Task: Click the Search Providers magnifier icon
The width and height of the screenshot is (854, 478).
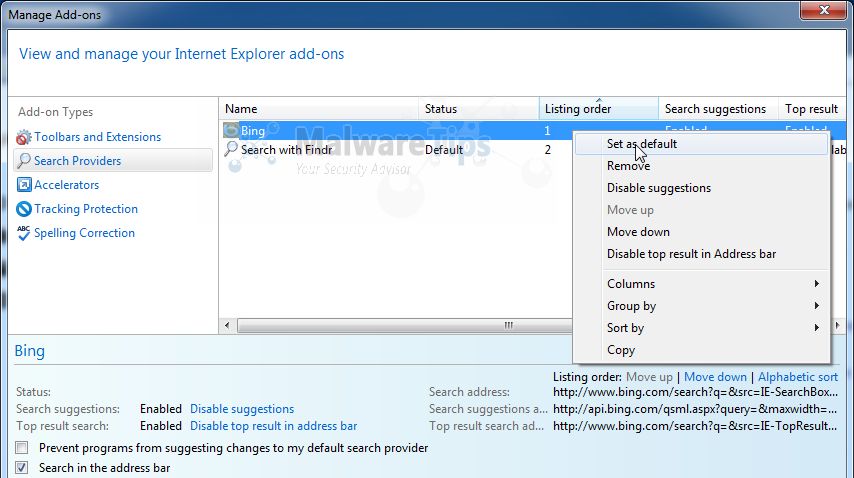Action: click(x=23, y=161)
